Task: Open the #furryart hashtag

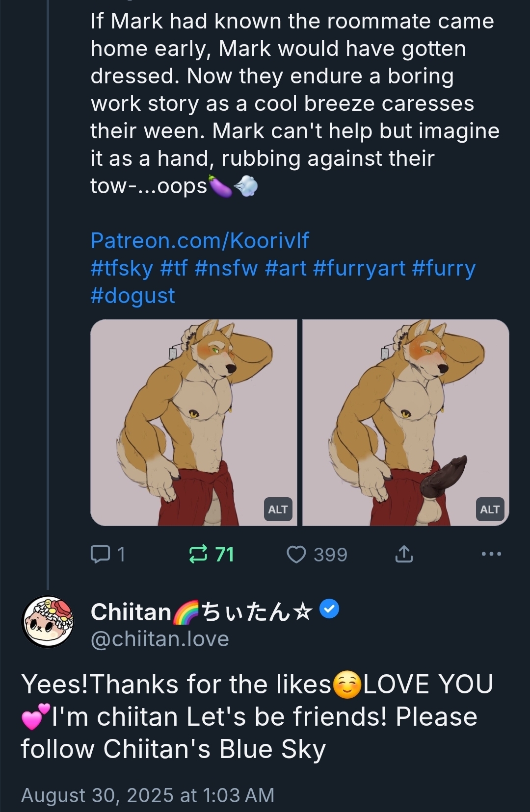Action: tap(359, 268)
